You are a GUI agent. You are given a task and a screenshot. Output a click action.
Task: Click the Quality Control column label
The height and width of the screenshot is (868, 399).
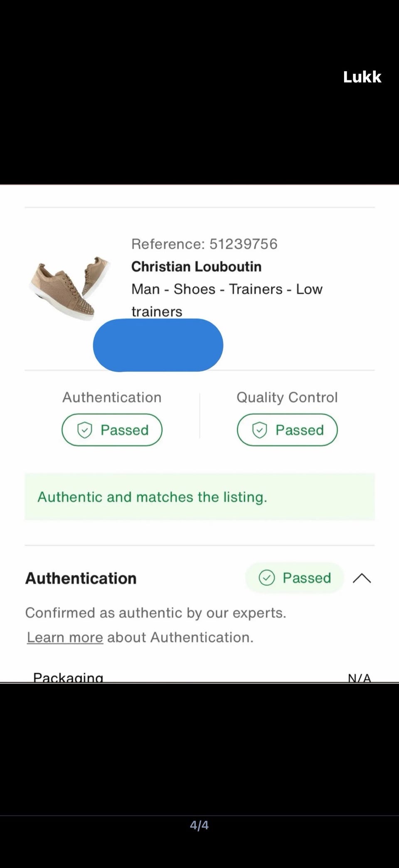click(287, 397)
